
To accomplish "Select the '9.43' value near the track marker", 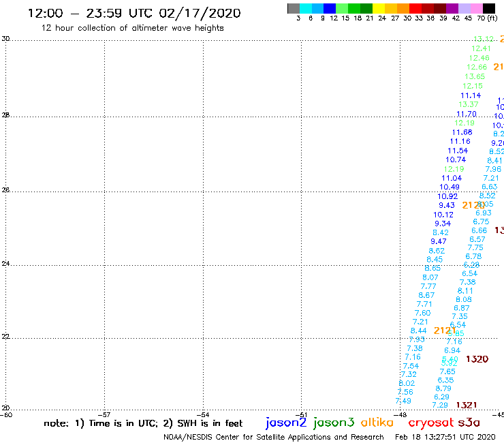I will [447, 205].
